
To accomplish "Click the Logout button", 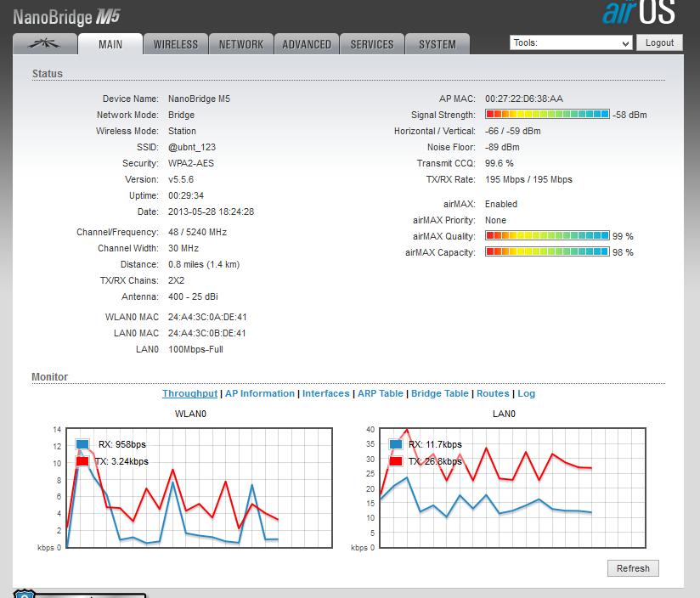I will click(659, 42).
